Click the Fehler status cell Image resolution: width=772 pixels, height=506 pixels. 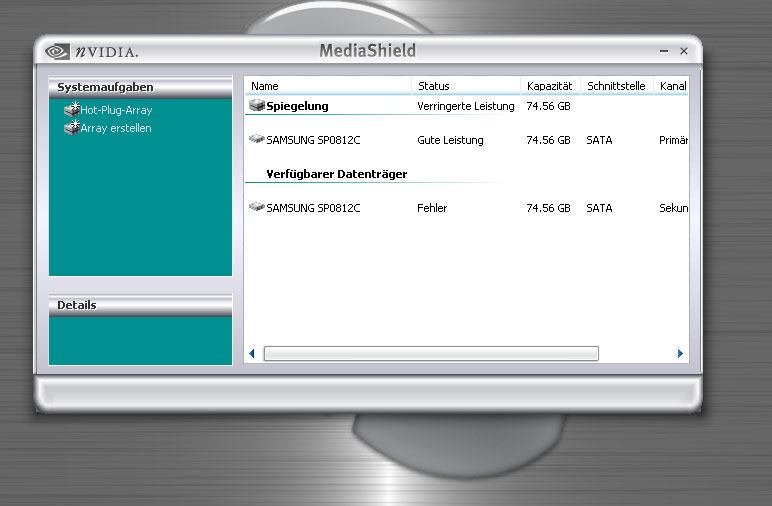click(x=432, y=208)
